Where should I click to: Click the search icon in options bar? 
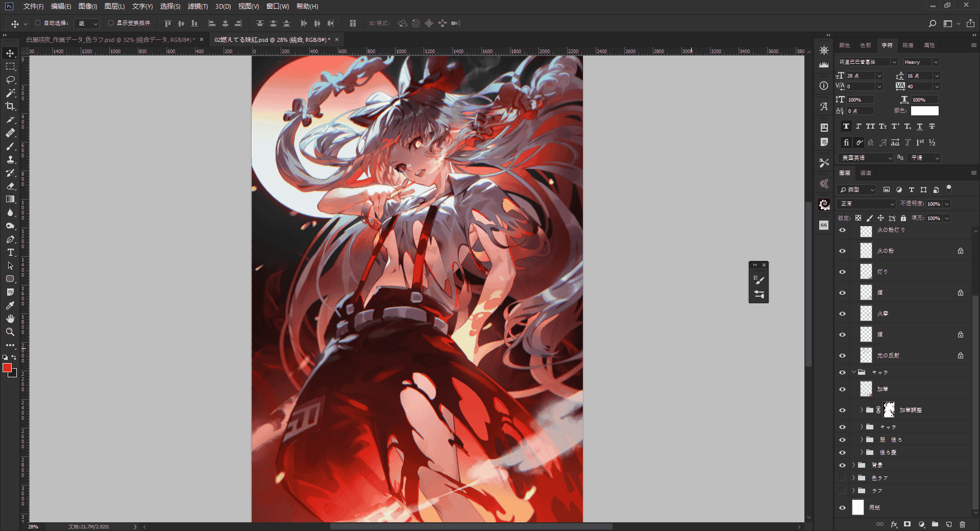point(932,23)
